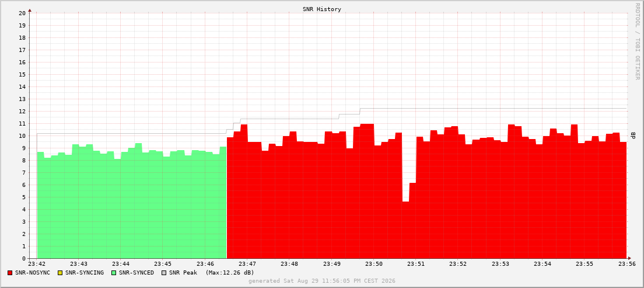644x288 pixels.
Task: Click the red SNR-NOSYNC legend swatch
Action: 10,273
